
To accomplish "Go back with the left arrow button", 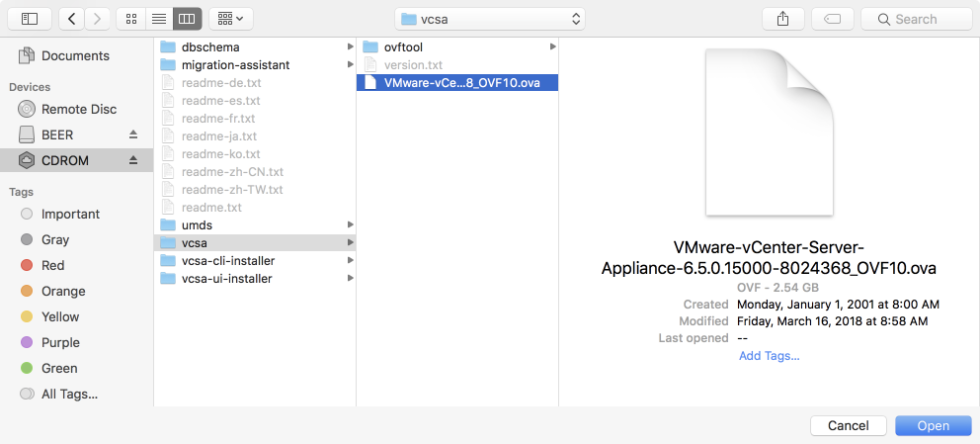I will (x=72, y=19).
